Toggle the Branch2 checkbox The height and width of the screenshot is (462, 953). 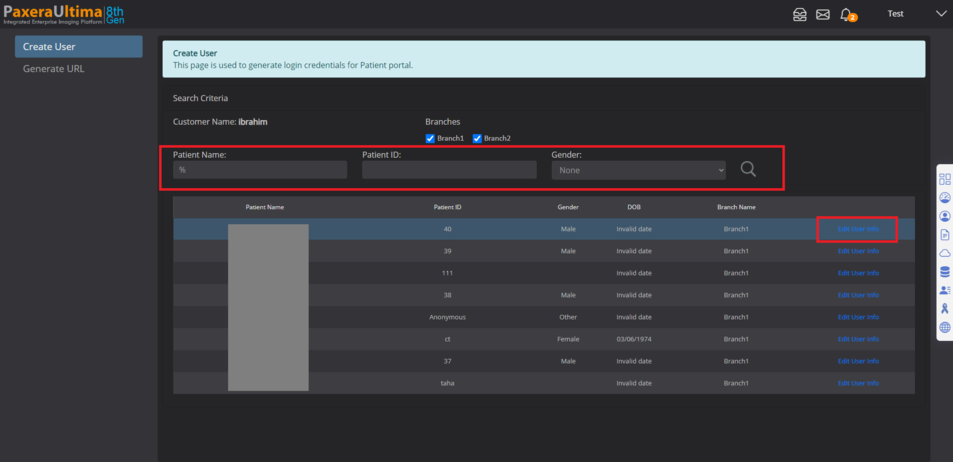point(477,138)
